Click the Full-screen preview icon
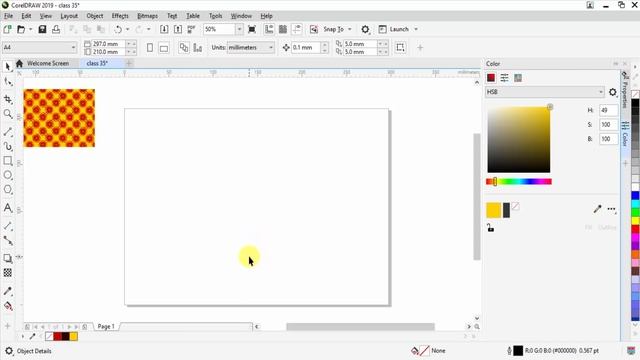 252,29
